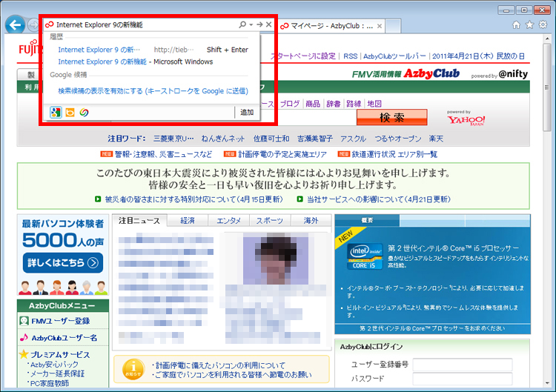Click trending word 三菱東京U…
The width and height of the screenshot is (556, 392).
coord(173,139)
